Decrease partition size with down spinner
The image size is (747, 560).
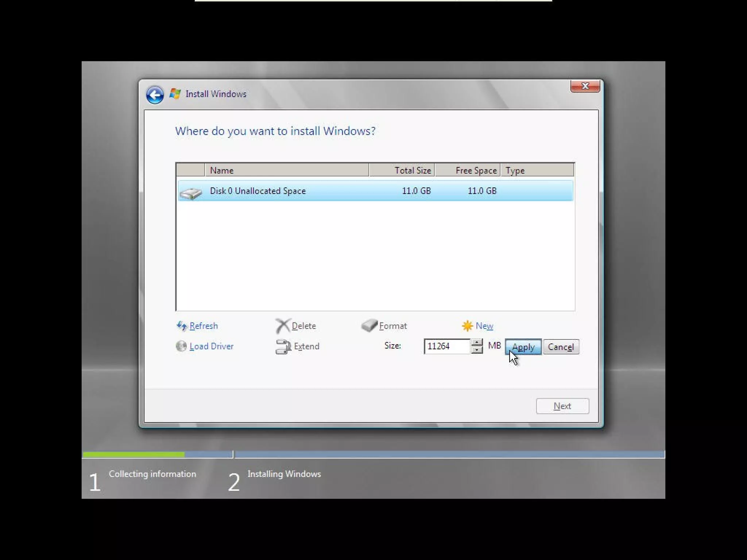point(477,350)
